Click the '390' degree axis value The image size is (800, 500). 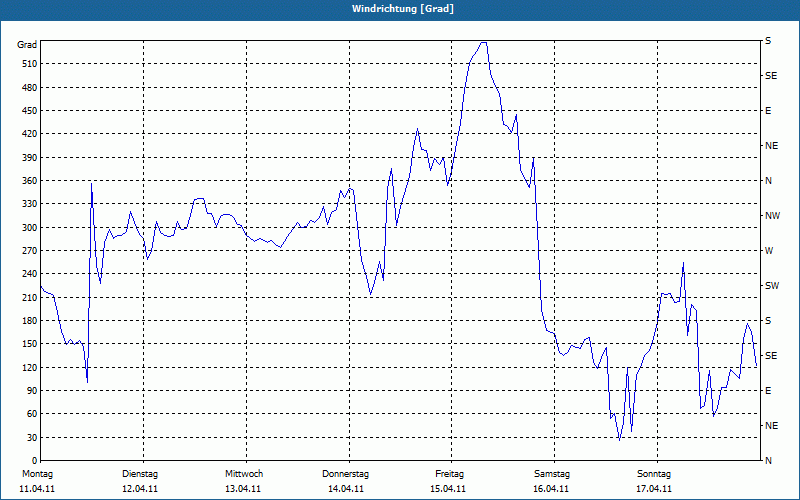[x=30, y=157]
